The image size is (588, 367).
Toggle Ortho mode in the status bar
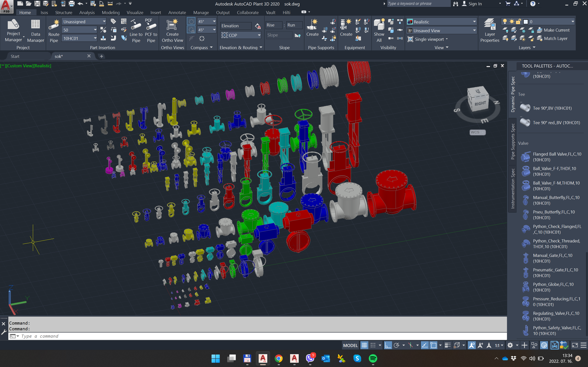[388, 345]
